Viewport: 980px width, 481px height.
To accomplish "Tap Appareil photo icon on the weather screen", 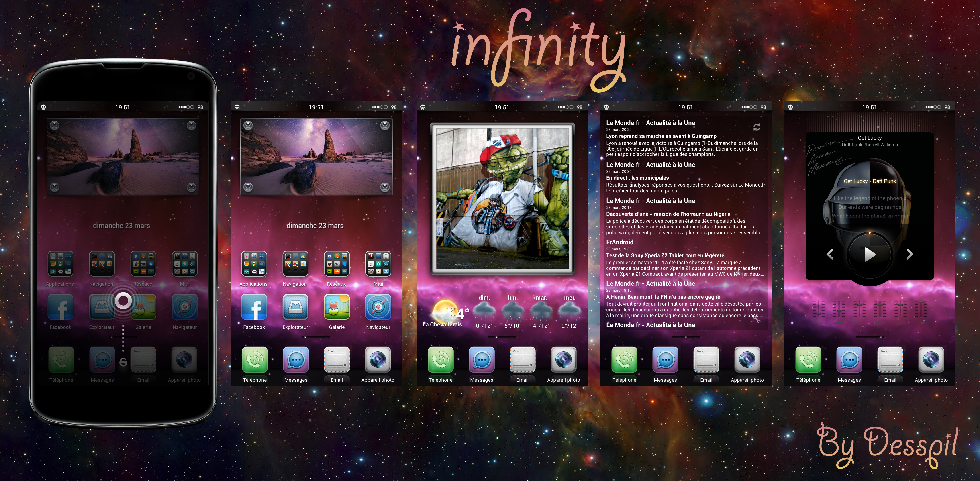I will pos(563,359).
